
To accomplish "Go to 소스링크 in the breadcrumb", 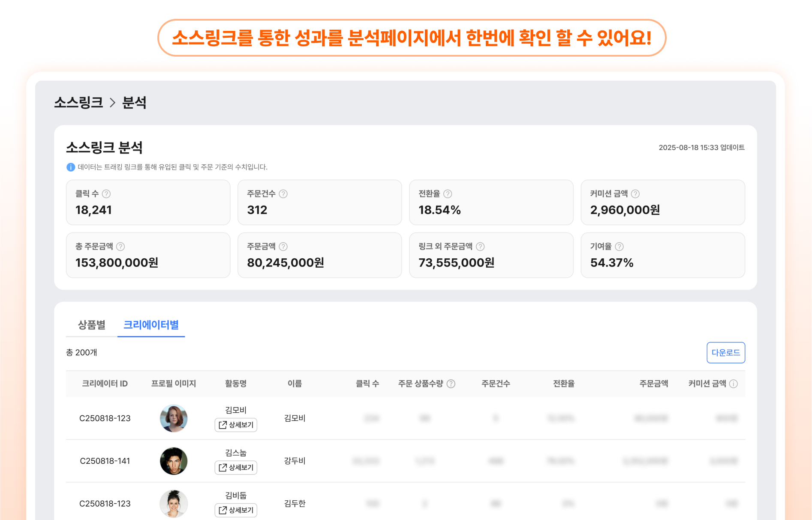I will coord(78,103).
